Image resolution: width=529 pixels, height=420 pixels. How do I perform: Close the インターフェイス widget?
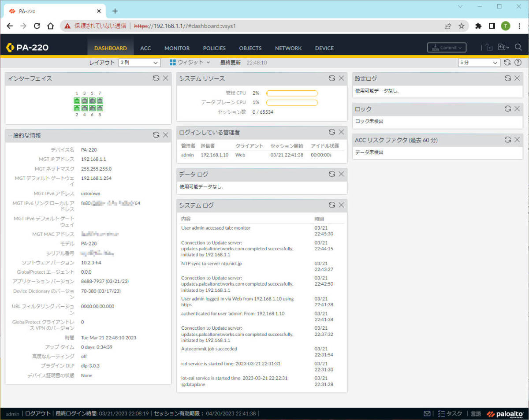tap(166, 78)
